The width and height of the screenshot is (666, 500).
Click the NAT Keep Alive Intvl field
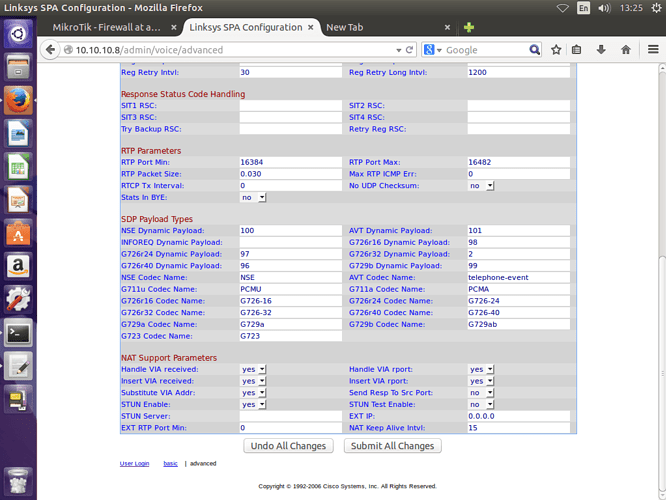(x=519, y=428)
